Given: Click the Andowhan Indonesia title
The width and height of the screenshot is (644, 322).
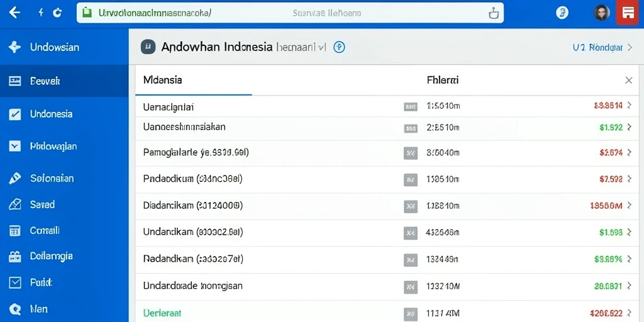Looking at the screenshot, I should coord(217,47).
